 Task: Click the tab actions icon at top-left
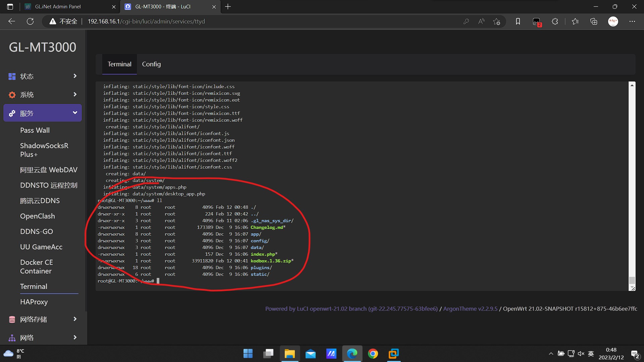pyautogui.click(x=10, y=7)
